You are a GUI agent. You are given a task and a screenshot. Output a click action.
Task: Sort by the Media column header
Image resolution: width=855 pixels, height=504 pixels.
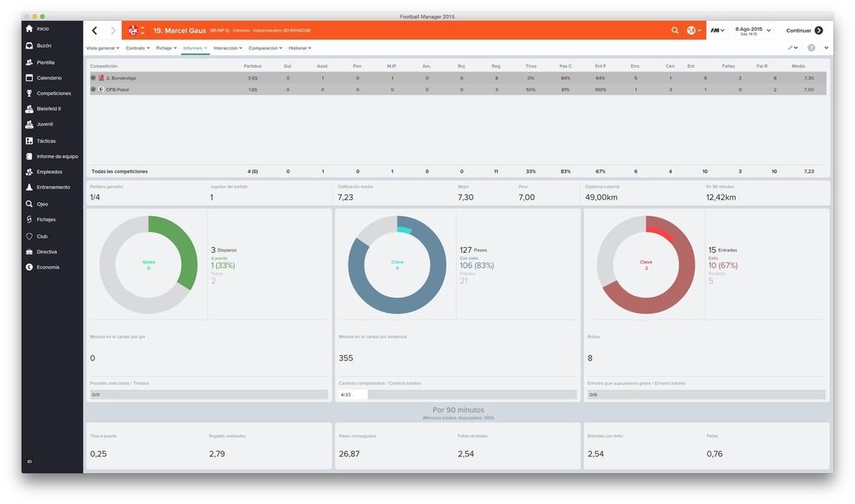tap(798, 66)
